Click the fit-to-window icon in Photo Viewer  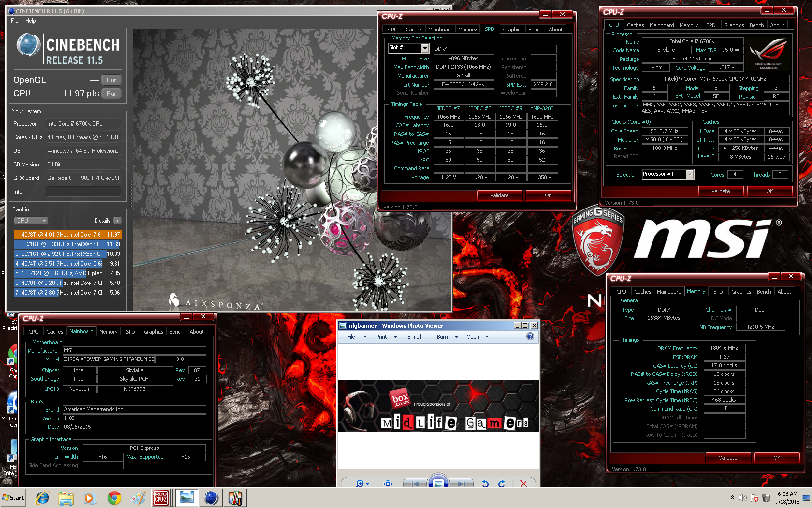tap(388, 483)
